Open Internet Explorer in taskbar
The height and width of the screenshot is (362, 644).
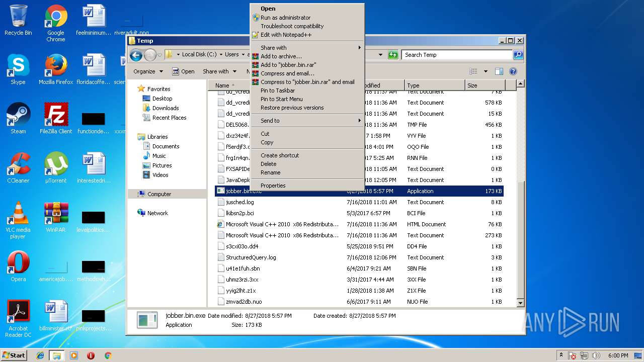[40, 355]
